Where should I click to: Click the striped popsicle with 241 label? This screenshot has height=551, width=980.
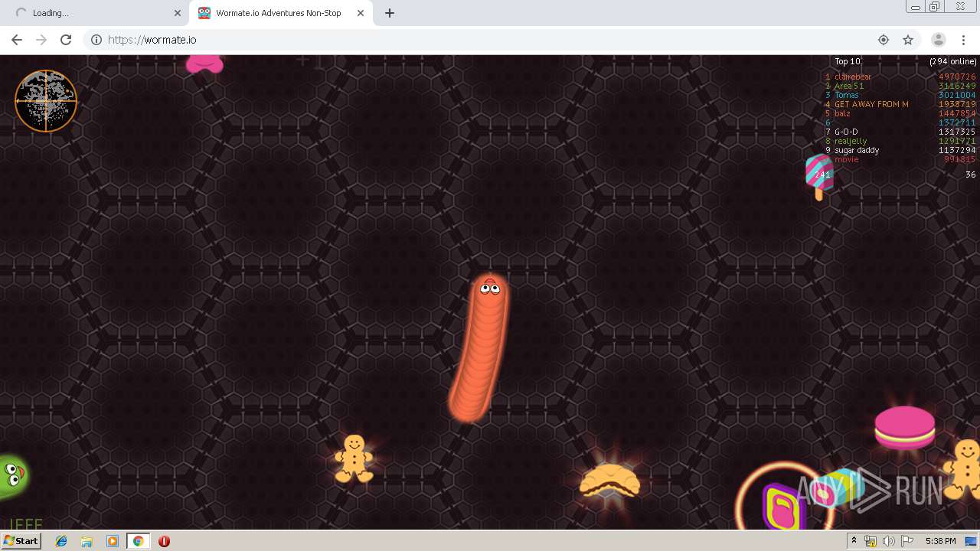(819, 176)
